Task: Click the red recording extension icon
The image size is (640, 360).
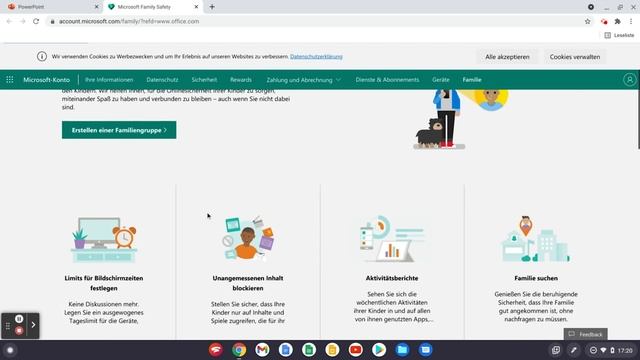Action: (604, 21)
